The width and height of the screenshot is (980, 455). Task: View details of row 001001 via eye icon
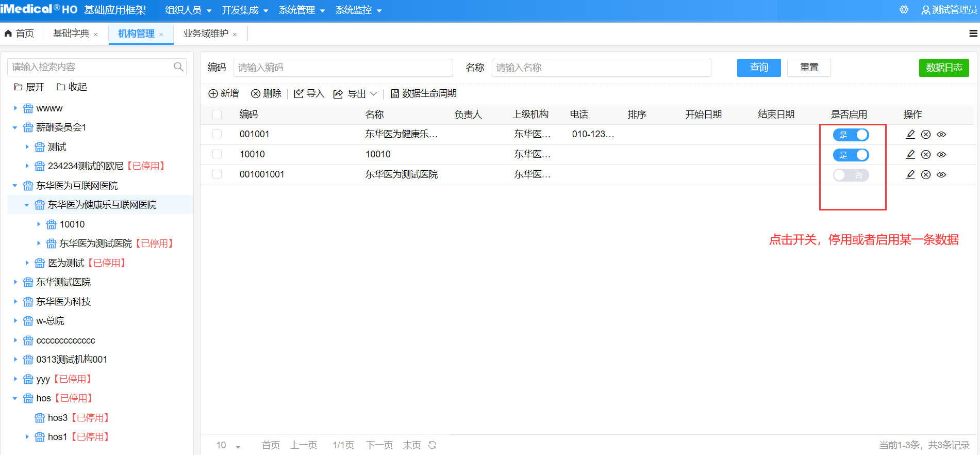[941, 134]
